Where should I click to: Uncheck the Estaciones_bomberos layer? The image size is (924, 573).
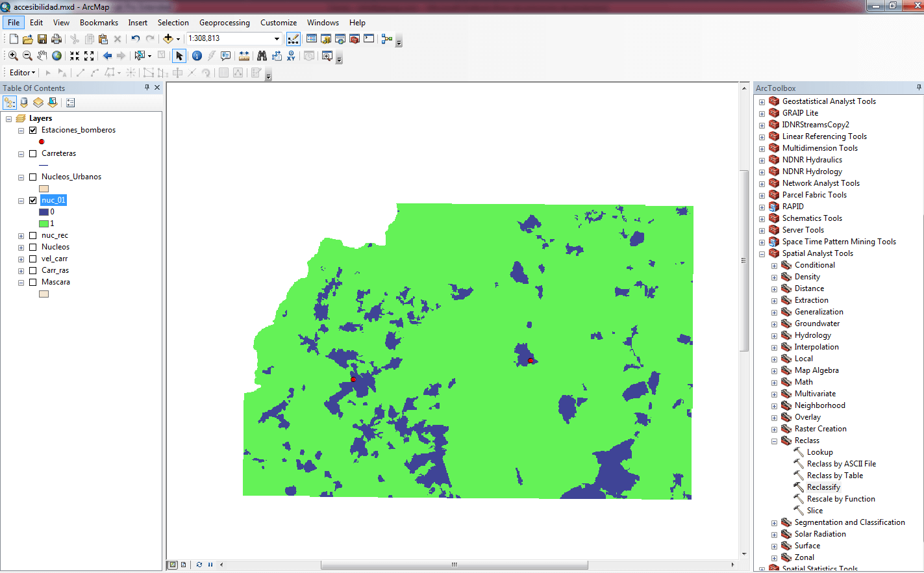click(x=33, y=130)
